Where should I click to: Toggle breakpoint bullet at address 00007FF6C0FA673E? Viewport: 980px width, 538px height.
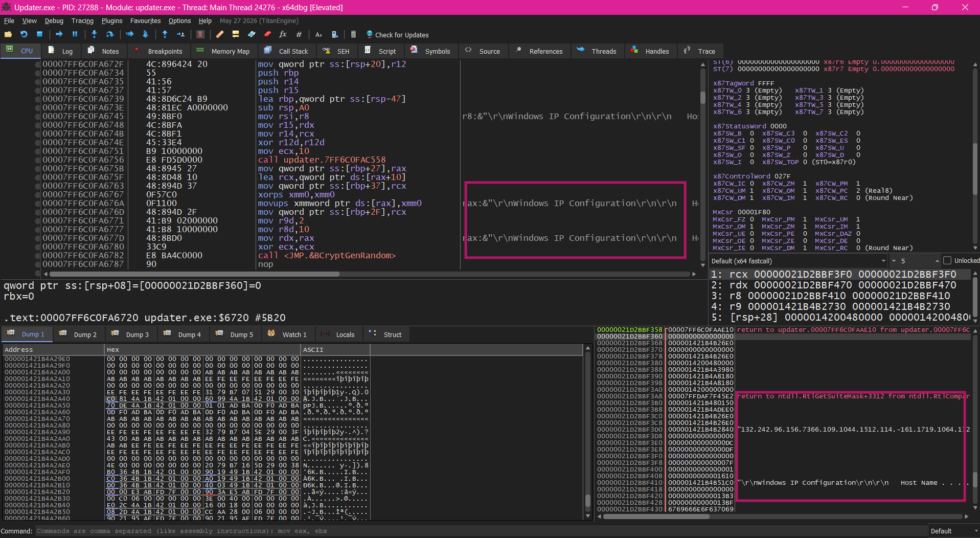(37, 107)
